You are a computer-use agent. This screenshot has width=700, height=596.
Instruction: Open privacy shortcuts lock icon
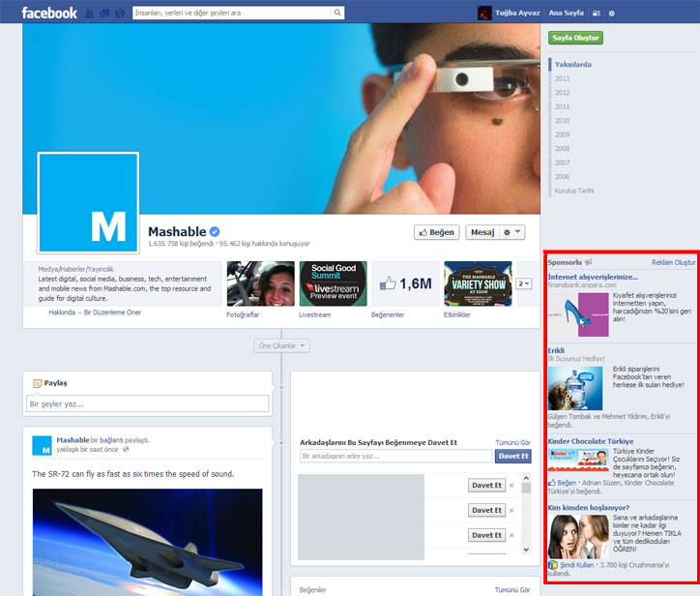click(x=596, y=14)
